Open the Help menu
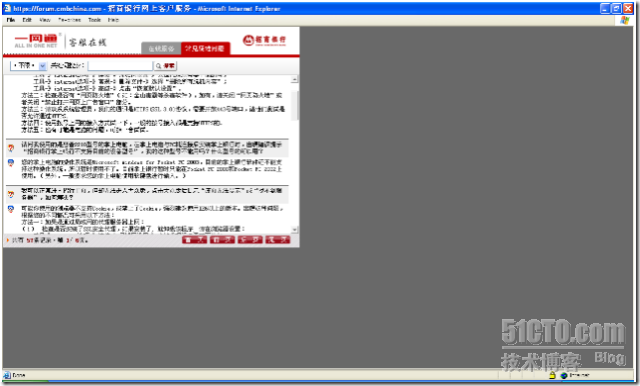 point(113,20)
